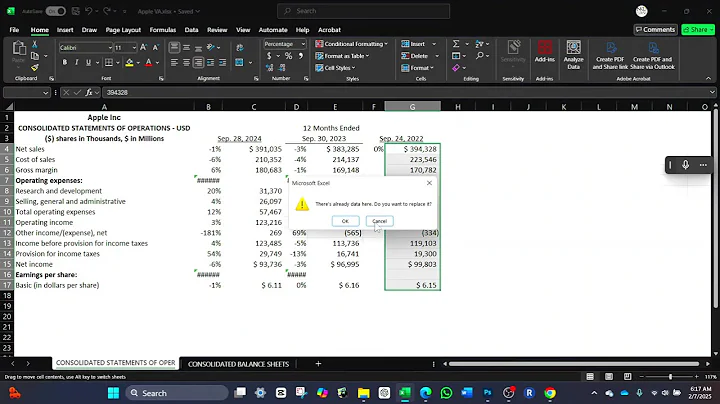This screenshot has height=404, width=720.
Task: Toggle Italic formatting
Action: point(76,62)
